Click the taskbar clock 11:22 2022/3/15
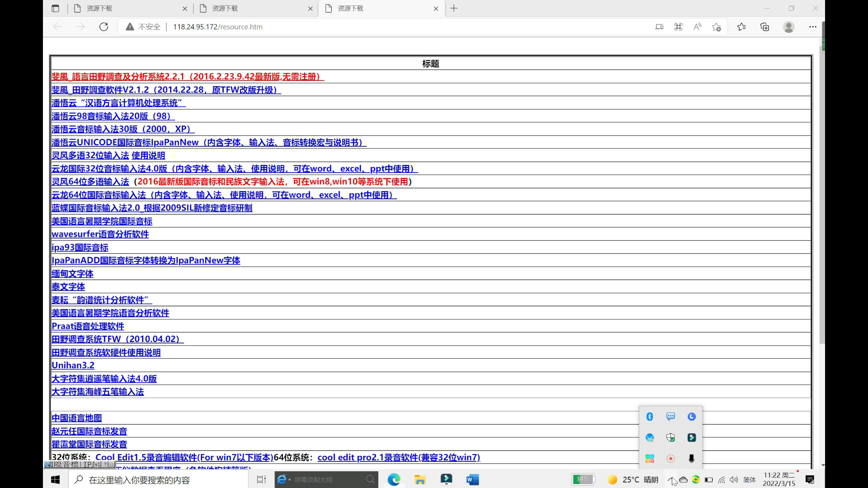This screenshot has width=868, height=488. [x=779, y=479]
